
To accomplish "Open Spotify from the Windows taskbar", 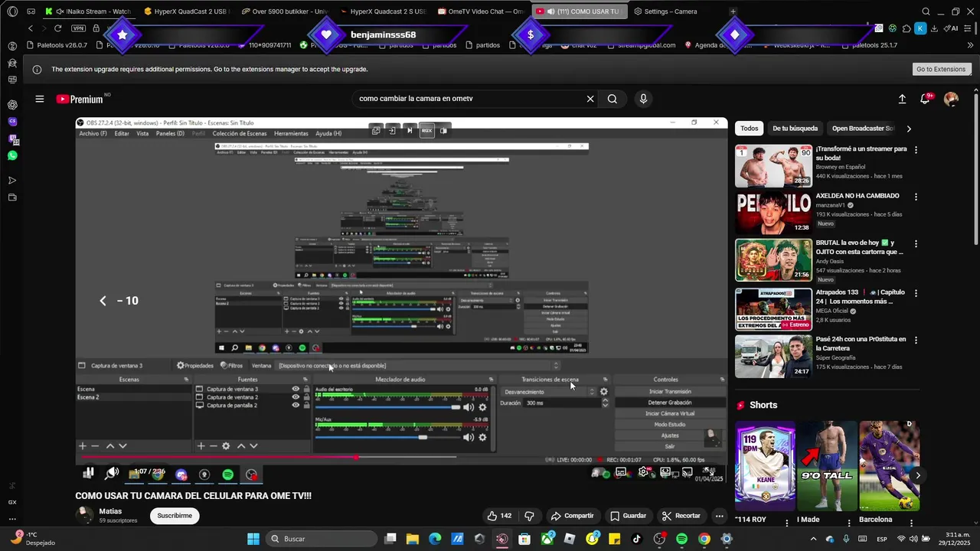I will 681,539.
